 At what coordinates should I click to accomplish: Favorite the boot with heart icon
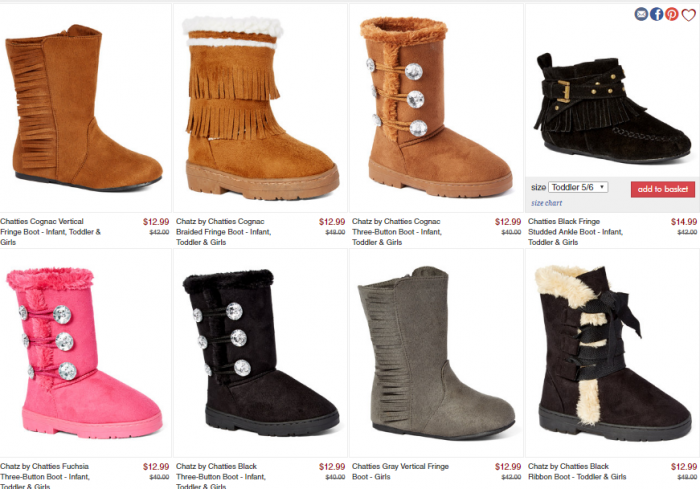(x=688, y=15)
